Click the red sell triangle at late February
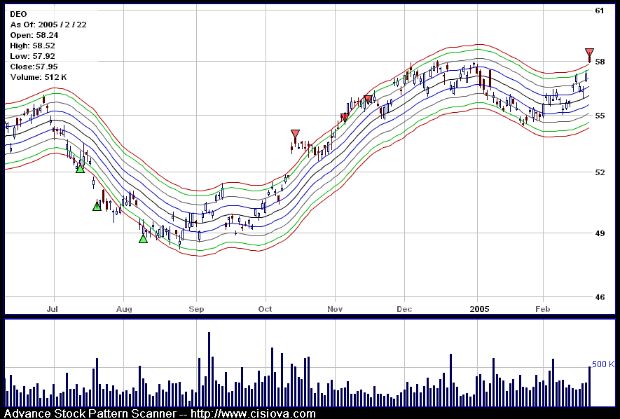The image size is (620, 419). pos(590,53)
